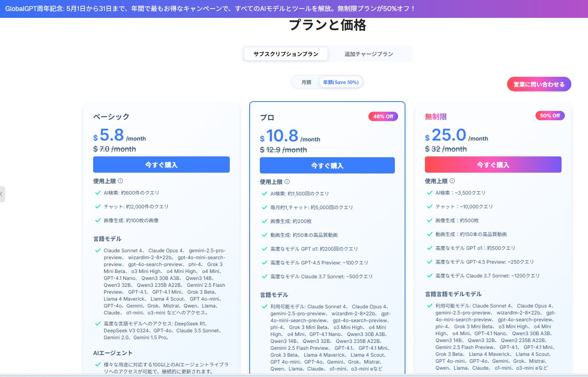588x377 pixels.
Task: Click 毎月約1,チャット: 約5,000回のクエリ text
Action: [311, 207]
